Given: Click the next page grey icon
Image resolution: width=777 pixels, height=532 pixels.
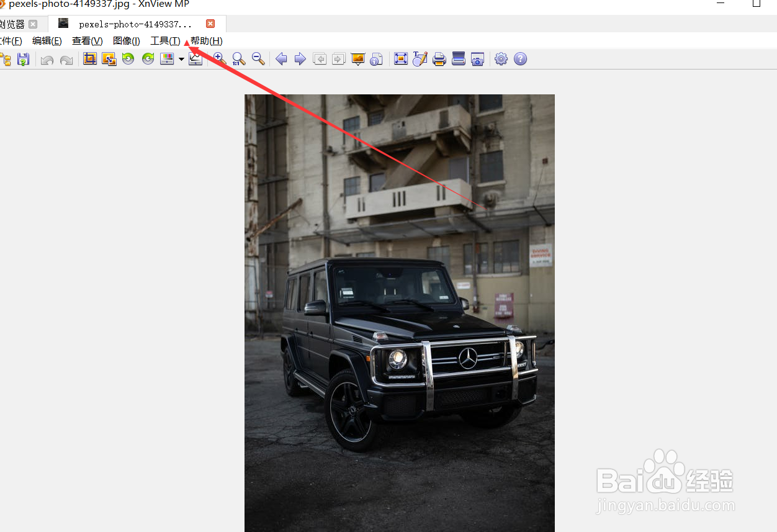Looking at the screenshot, I should tap(338, 59).
